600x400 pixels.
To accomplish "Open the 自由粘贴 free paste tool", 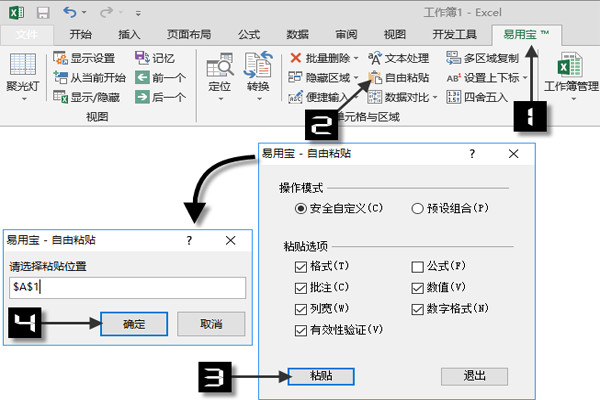I will [x=398, y=78].
